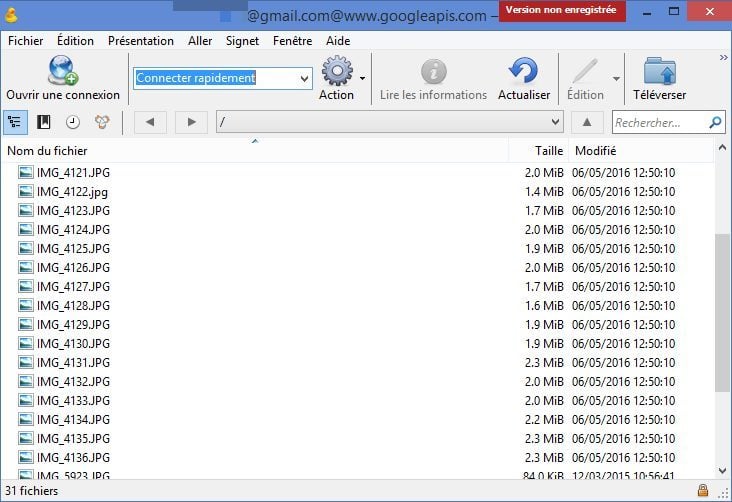Screen dimensions: 732x502
Task: Expand the Connecter rapidement dropdown
Action: [x=304, y=78]
